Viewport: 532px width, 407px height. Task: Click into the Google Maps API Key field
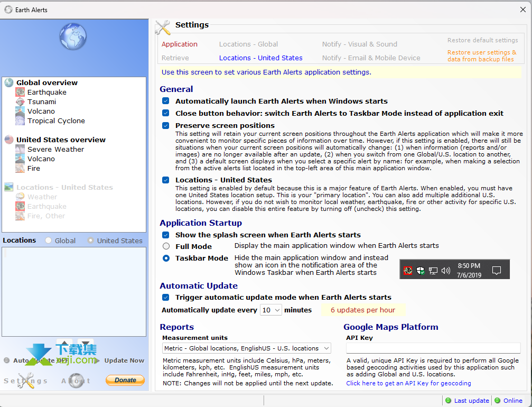pos(433,348)
